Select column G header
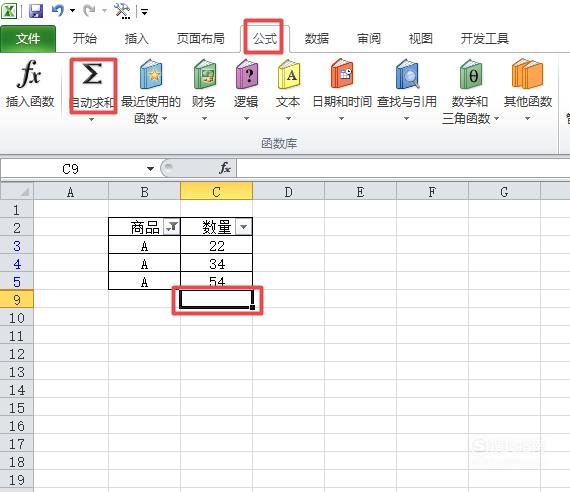 click(x=504, y=191)
